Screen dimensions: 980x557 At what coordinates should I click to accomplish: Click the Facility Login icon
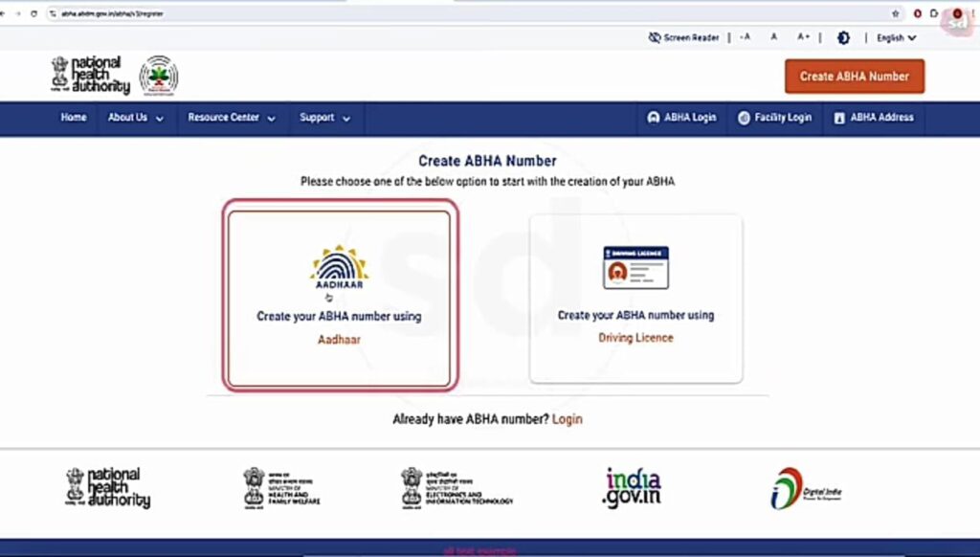[744, 118]
